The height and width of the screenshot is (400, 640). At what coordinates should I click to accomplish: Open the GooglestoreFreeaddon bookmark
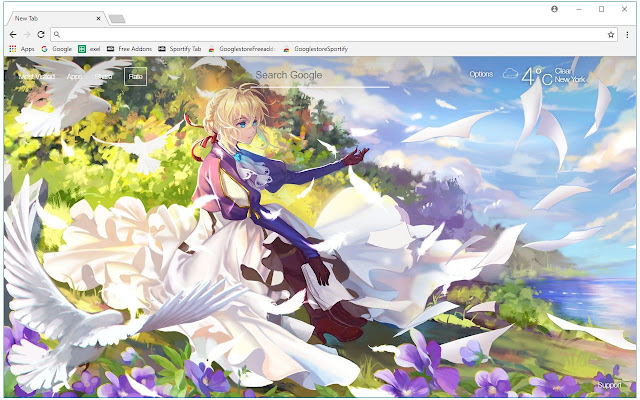pyautogui.click(x=242, y=49)
